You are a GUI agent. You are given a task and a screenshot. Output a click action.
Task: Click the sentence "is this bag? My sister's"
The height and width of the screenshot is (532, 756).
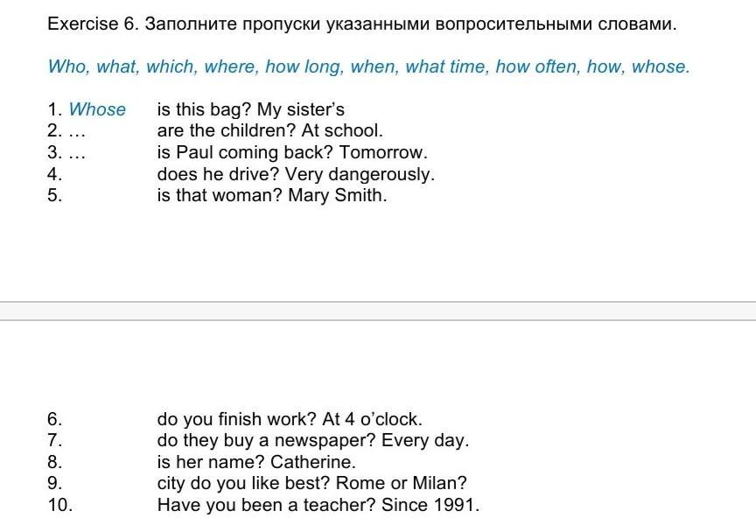[250, 109]
